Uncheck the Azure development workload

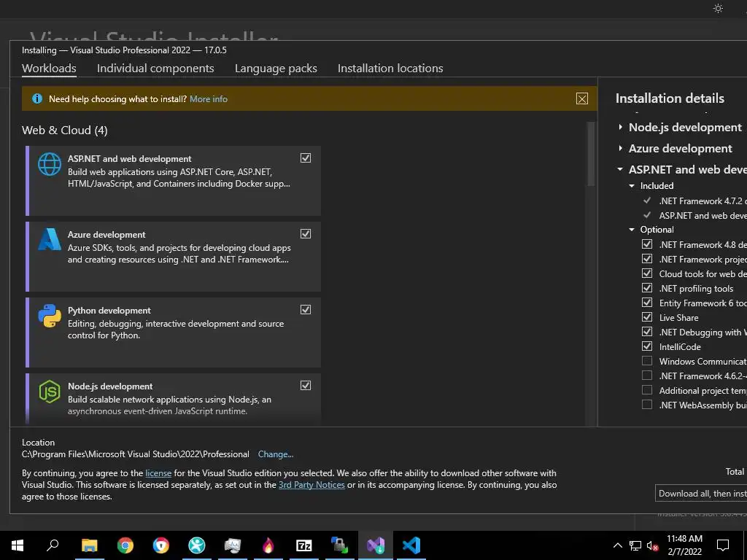pyautogui.click(x=306, y=233)
